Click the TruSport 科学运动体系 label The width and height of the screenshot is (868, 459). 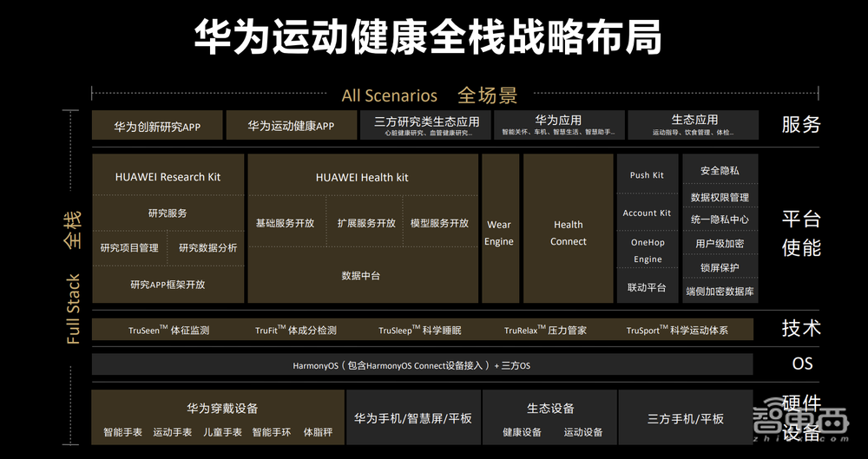click(x=677, y=331)
